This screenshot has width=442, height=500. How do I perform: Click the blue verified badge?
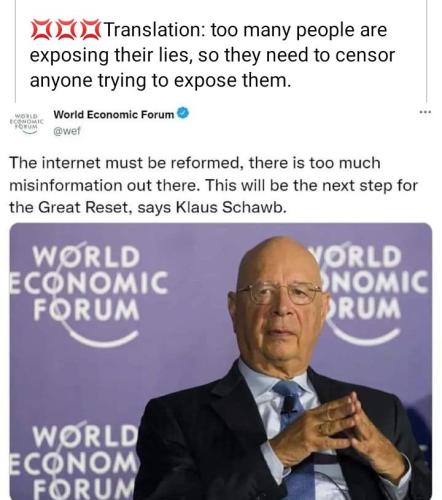click(x=183, y=113)
